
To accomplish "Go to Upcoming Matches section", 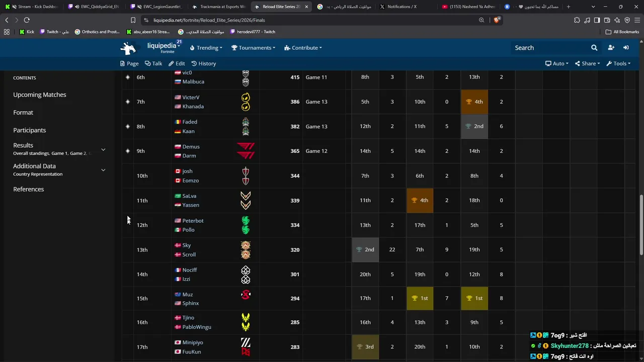I will [40, 95].
